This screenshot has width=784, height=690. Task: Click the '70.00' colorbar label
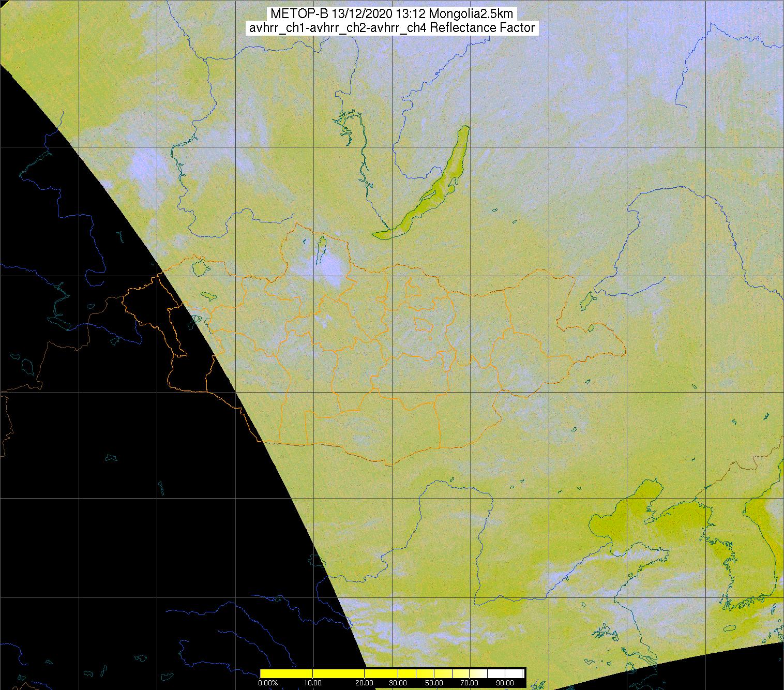[x=469, y=683]
